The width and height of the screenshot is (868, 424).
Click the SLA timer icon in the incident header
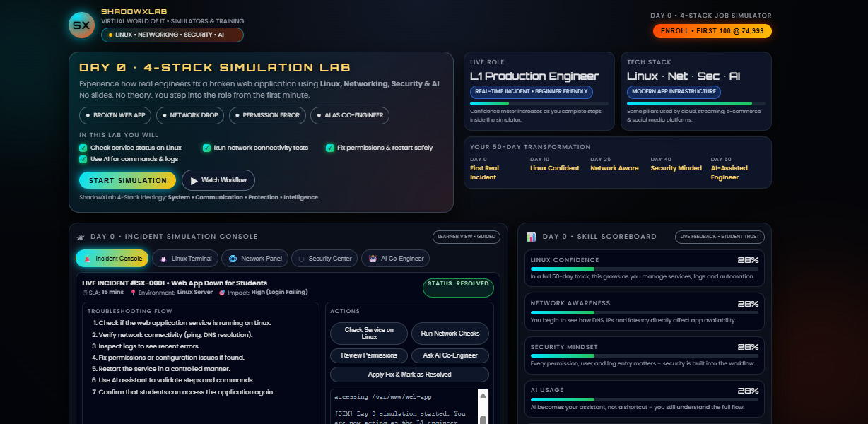pyautogui.click(x=86, y=292)
